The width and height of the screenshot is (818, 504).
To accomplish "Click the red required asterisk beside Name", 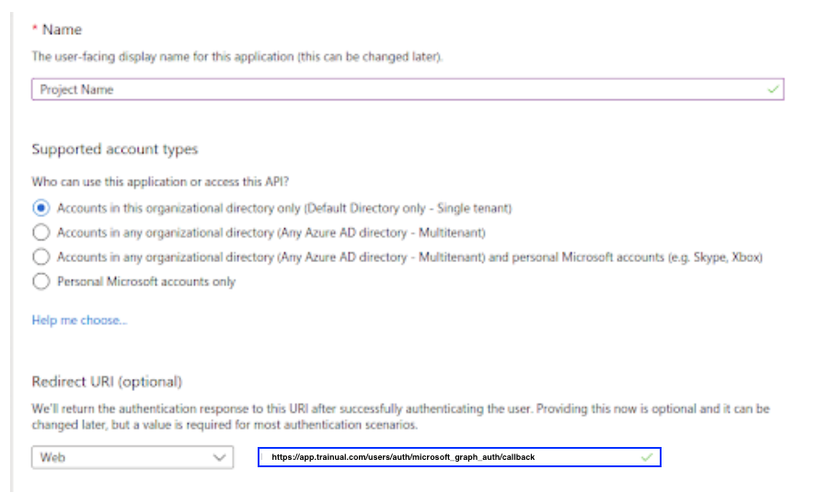I will point(34,29).
